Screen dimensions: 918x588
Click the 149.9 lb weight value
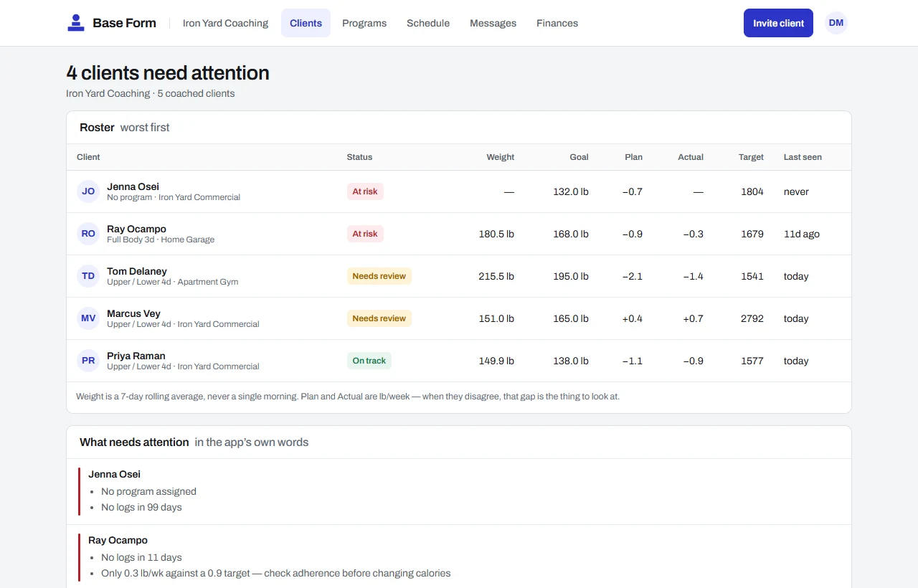coord(496,361)
